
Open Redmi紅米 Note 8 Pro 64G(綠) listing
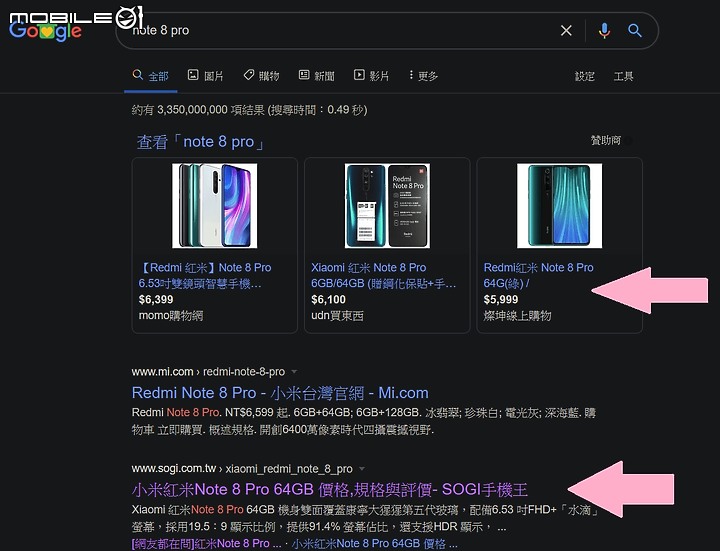[x=538, y=276]
